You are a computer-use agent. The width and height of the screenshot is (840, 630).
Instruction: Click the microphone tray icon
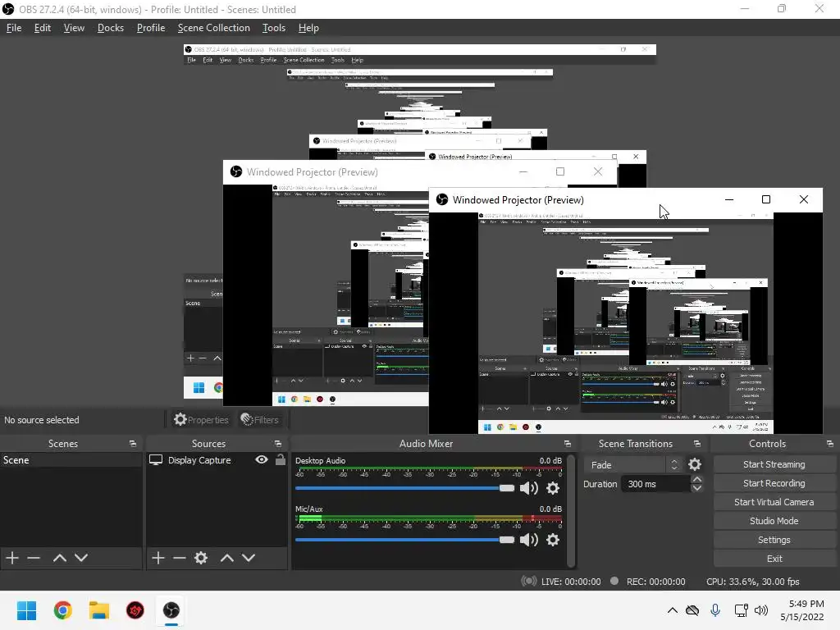pos(715,610)
